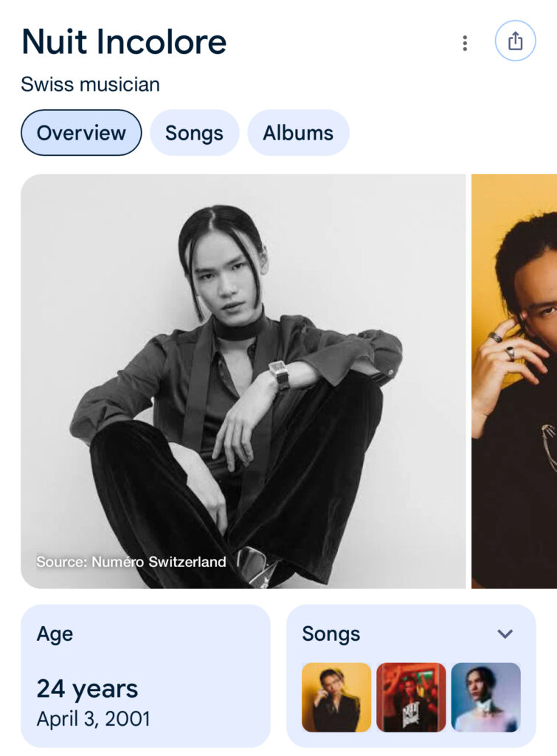Click the wristwatch in the main photo
This screenshot has width=557, height=756.
tap(280, 374)
